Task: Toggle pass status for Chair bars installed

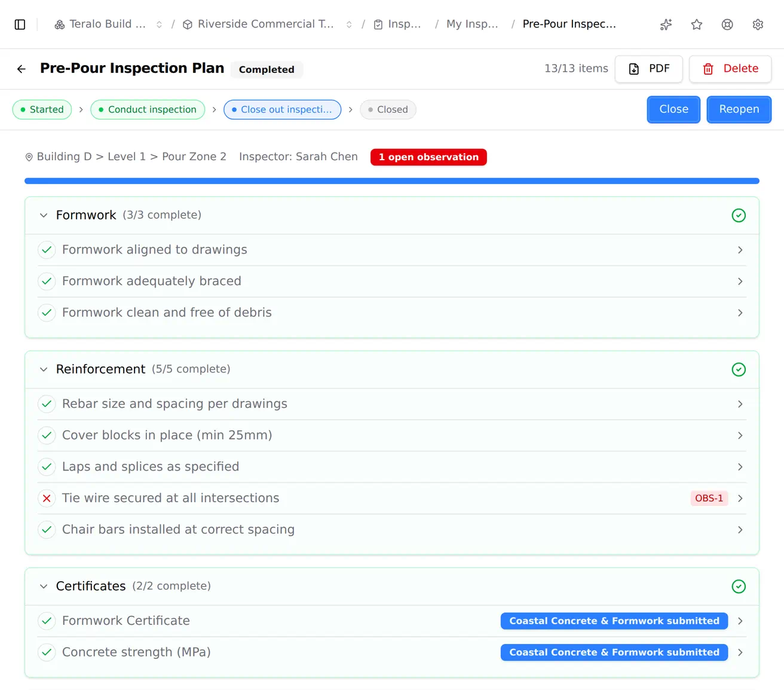Action: (x=47, y=530)
